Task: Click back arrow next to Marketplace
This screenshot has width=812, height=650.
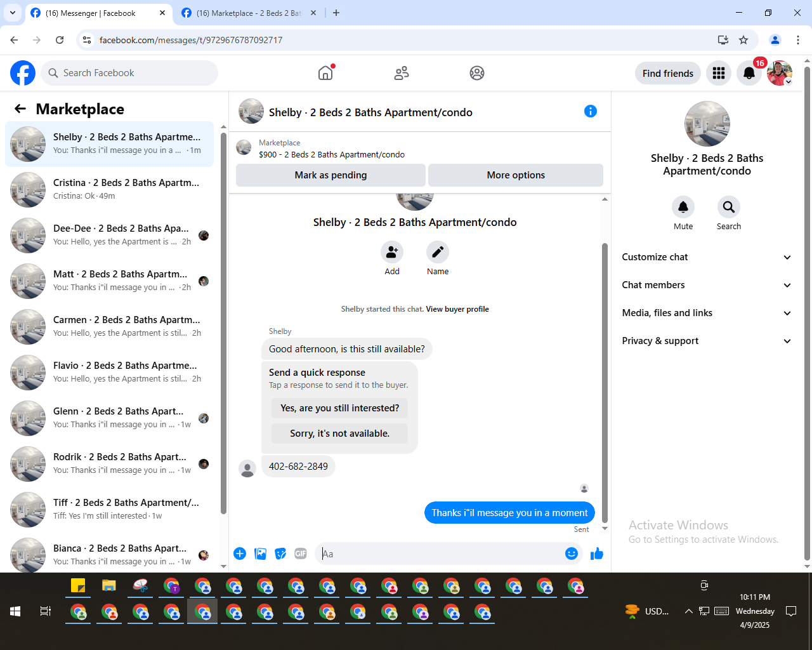Action: [x=20, y=109]
